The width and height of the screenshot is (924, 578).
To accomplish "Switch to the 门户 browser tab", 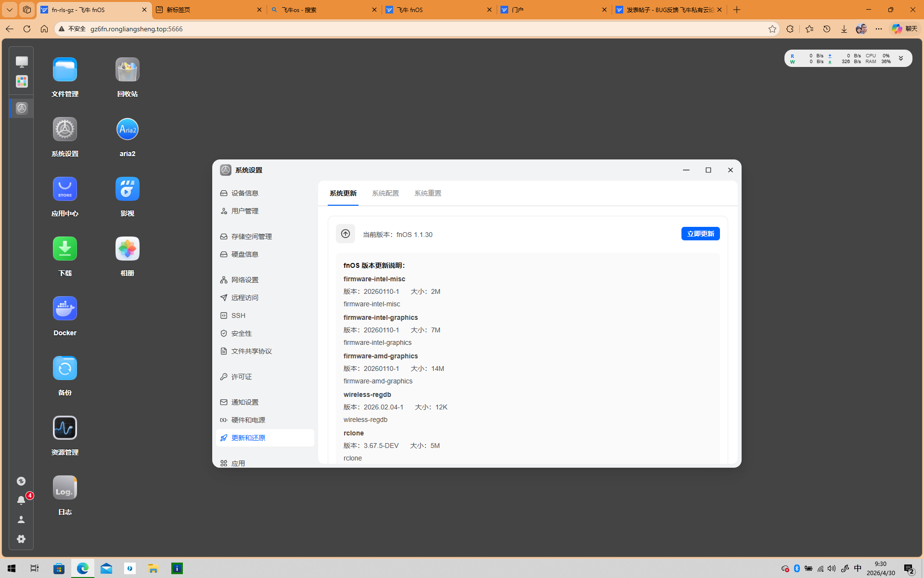I will 554,10.
